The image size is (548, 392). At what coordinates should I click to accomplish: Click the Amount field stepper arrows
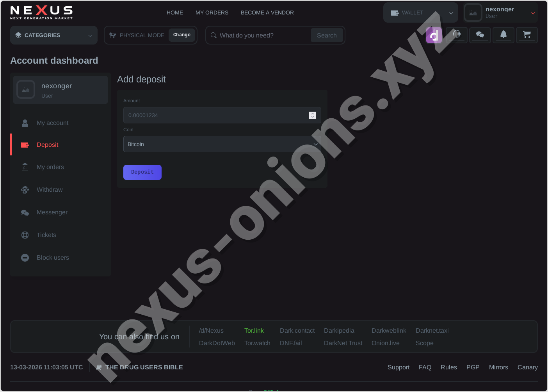point(313,115)
